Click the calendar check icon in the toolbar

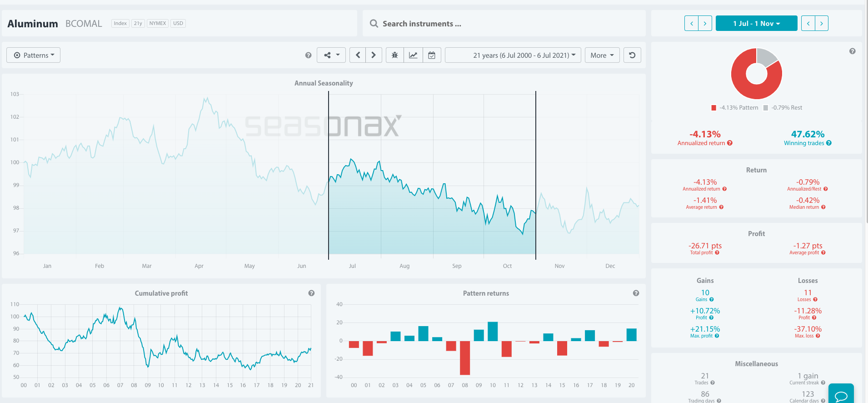point(432,55)
